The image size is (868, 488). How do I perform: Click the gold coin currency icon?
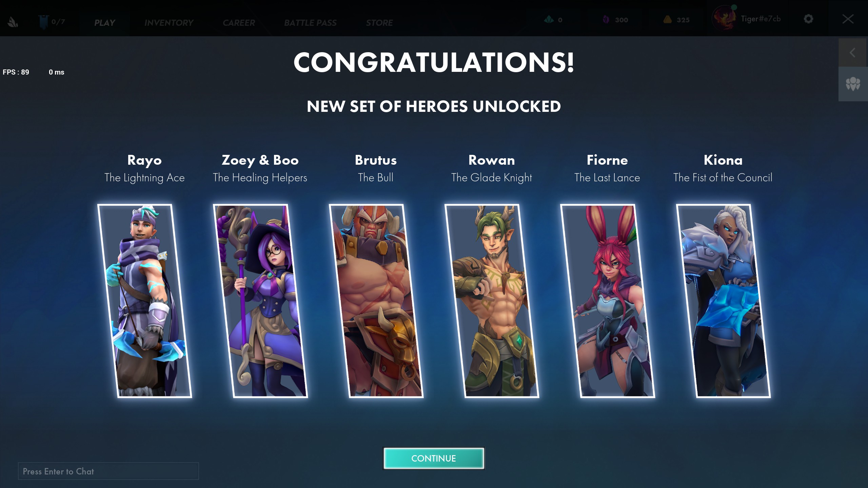point(667,19)
